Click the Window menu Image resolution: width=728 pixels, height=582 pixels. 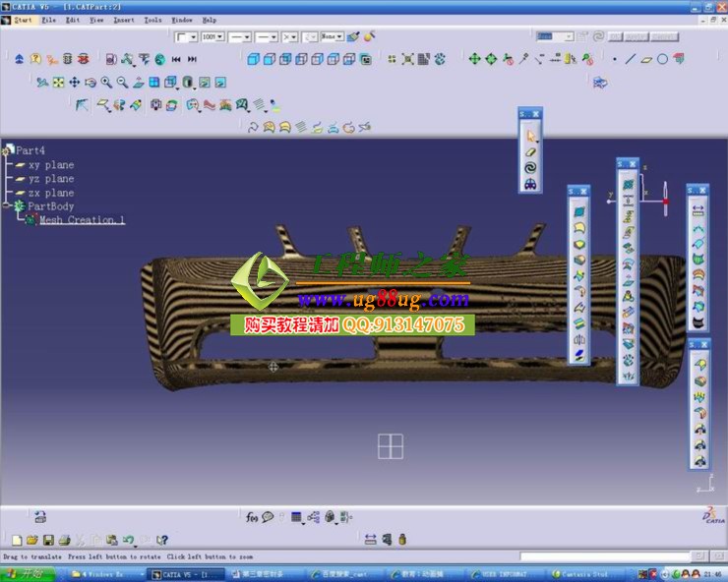pyautogui.click(x=182, y=20)
